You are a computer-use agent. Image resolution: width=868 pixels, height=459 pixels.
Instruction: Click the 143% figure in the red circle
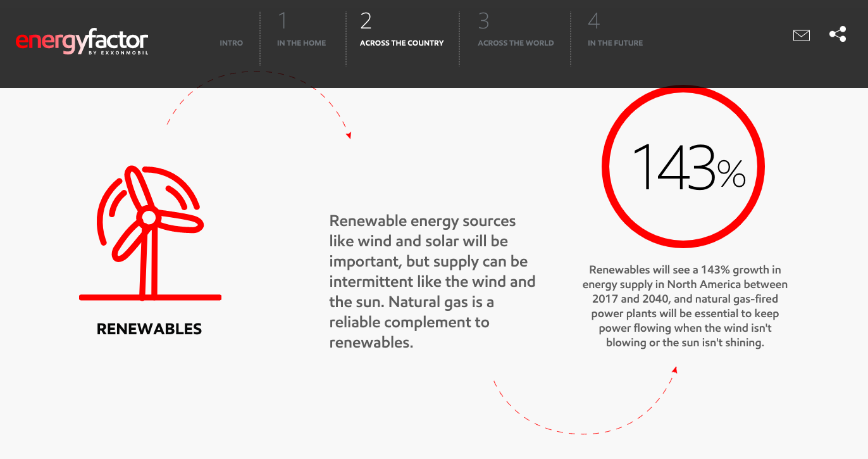click(688, 167)
